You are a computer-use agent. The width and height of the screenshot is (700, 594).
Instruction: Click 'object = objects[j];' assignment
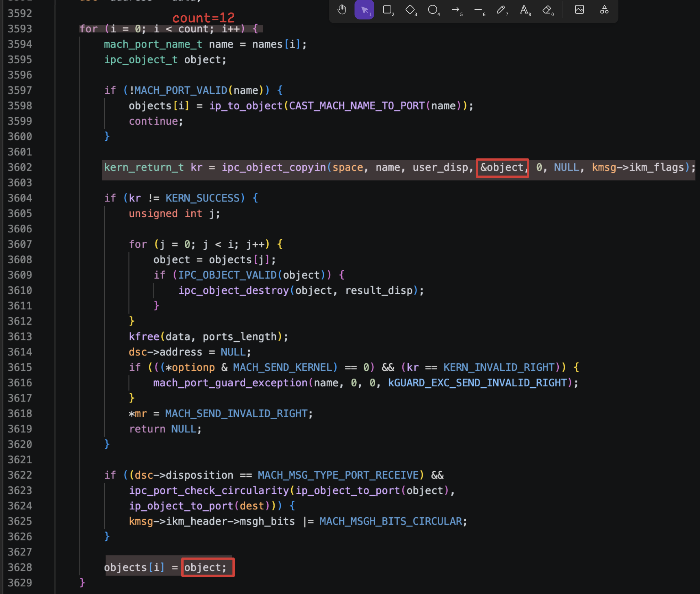pos(215,260)
